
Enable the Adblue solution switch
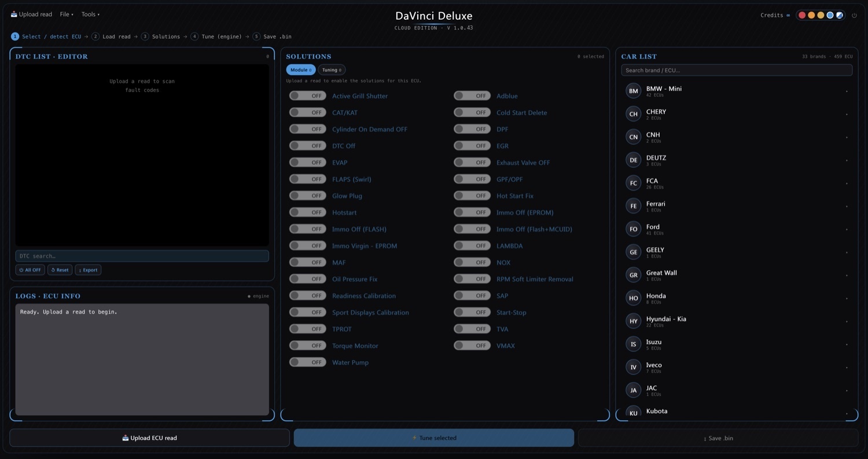[472, 96]
